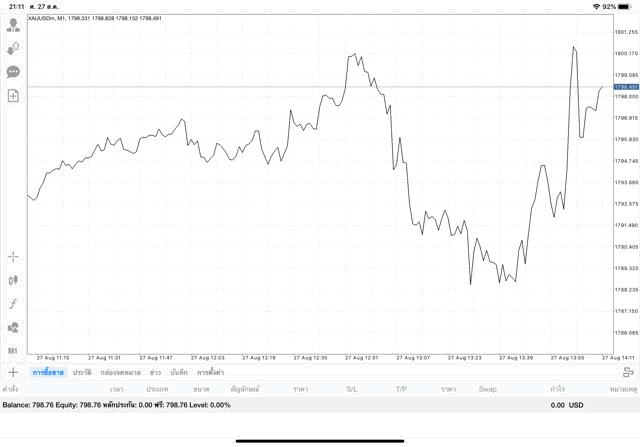Open the chat messages icon

coord(14,72)
